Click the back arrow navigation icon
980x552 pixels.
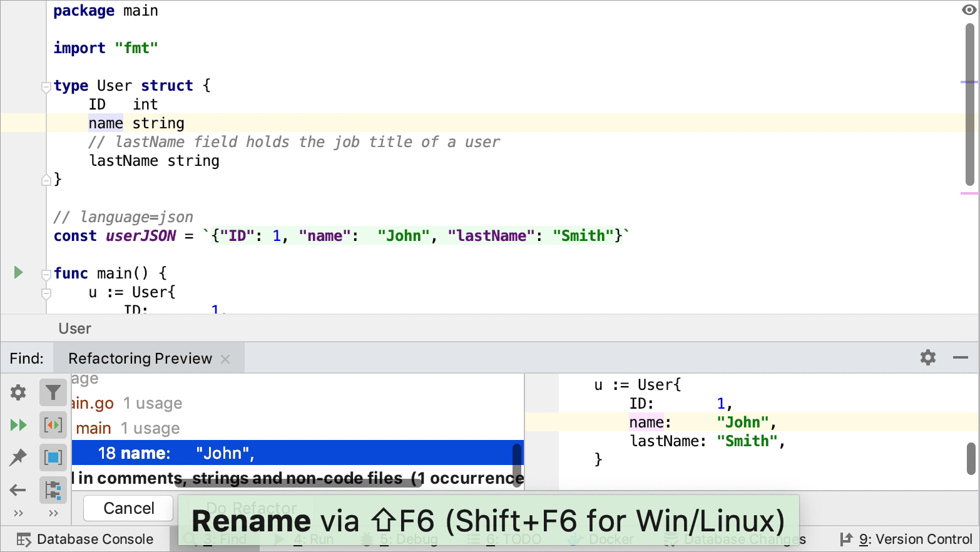pos(18,490)
